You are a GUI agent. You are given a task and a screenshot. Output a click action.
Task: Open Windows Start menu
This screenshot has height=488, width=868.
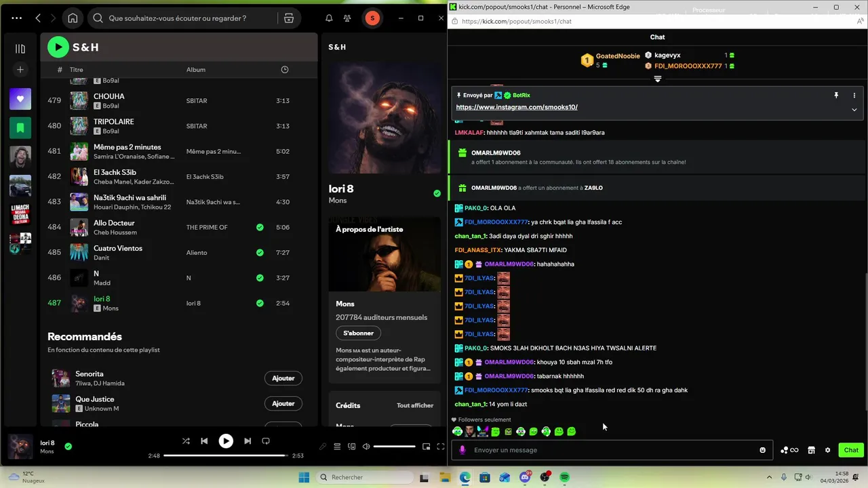click(303, 477)
